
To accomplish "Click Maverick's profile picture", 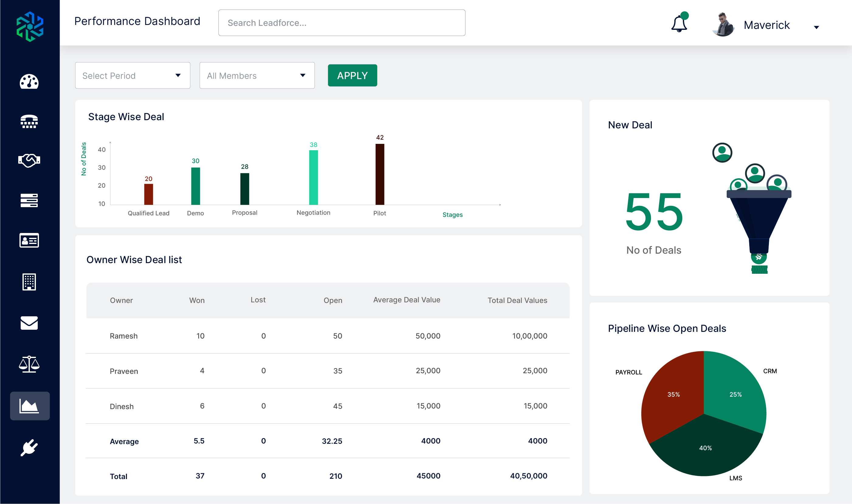I will tap(723, 25).
